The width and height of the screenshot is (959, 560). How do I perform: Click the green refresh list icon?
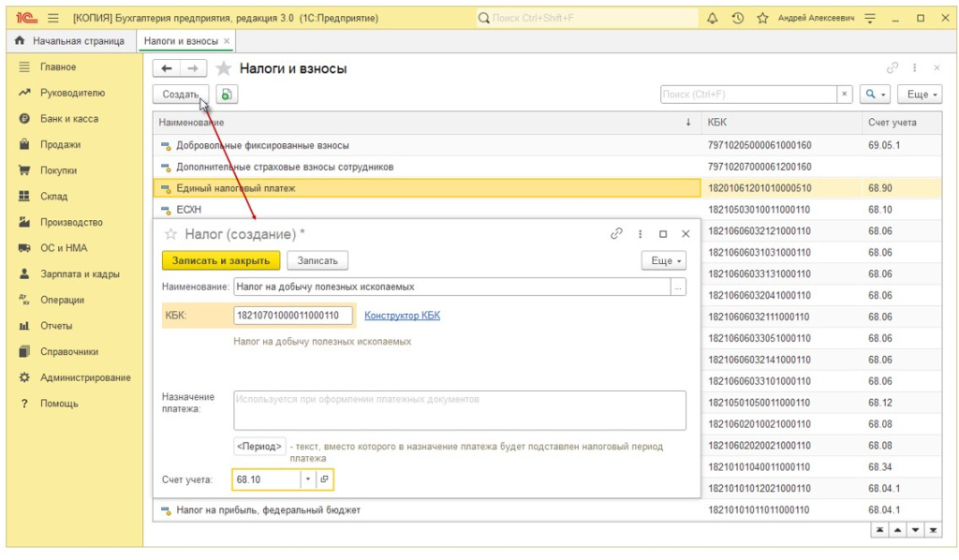227,95
